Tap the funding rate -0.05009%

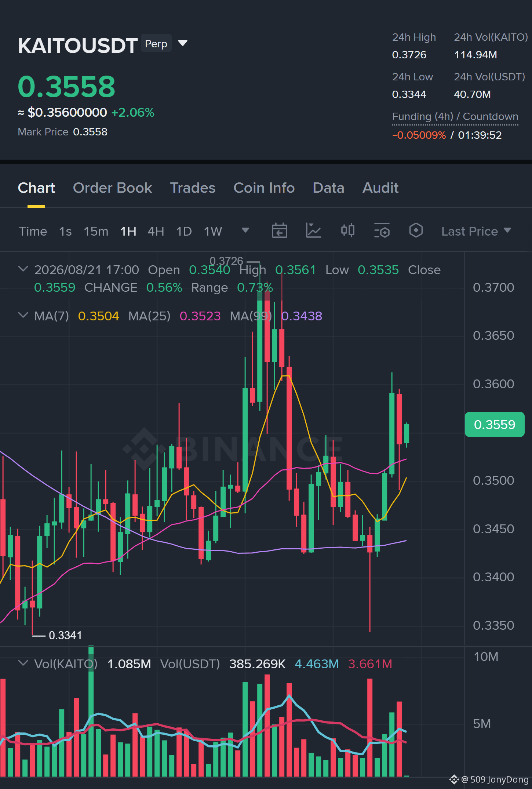[419, 135]
